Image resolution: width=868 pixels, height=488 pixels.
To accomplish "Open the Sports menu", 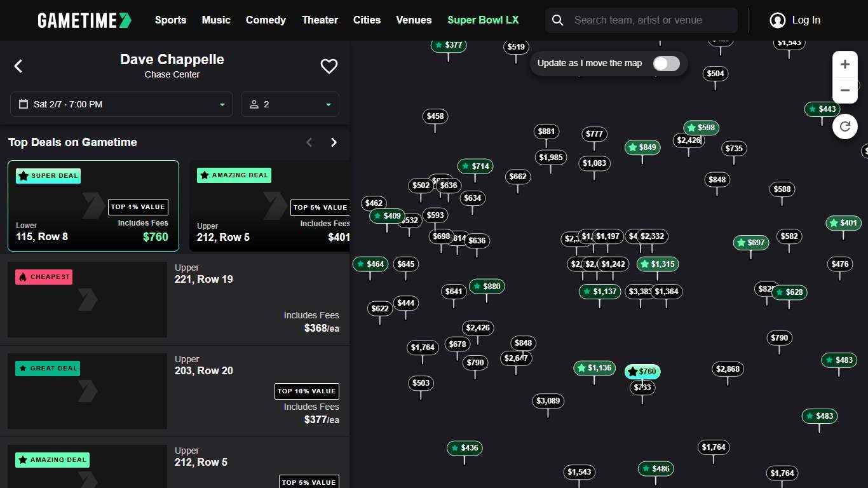I will pos(170,20).
